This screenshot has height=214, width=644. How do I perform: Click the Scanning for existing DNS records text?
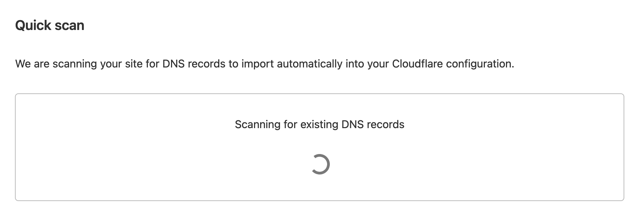point(320,124)
